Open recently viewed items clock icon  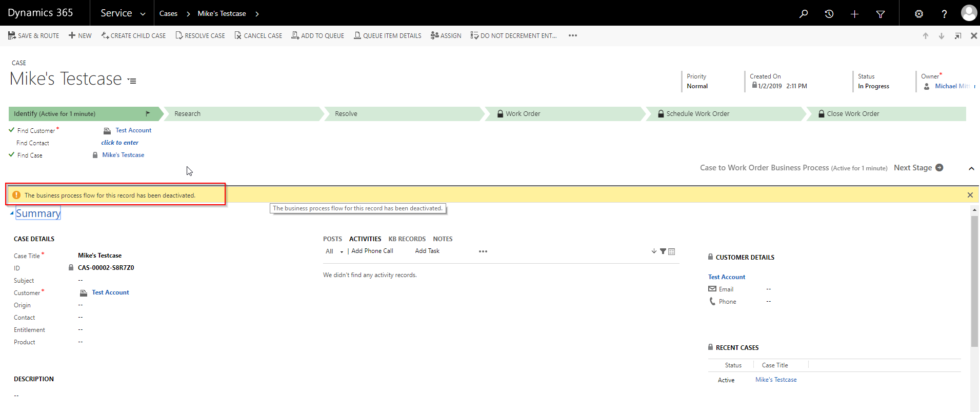pyautogui.click(x=829, y=14)
